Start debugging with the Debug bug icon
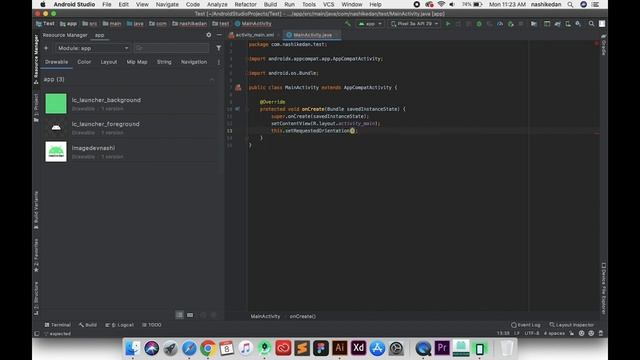Screen dimensions: 640x360 (x=479, y=24)
